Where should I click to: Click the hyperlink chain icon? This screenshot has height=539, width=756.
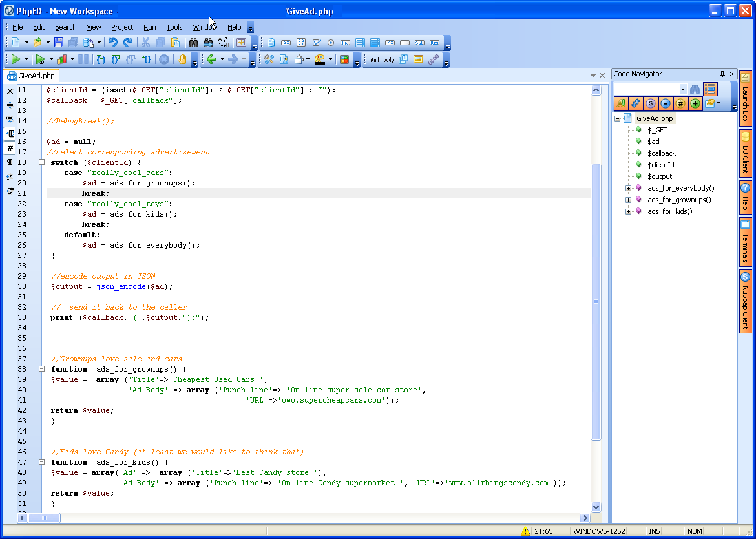tap(433, 59)
